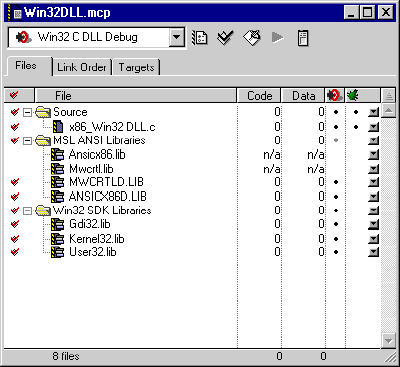Click the touch checkmark column header

click(19, 96)
